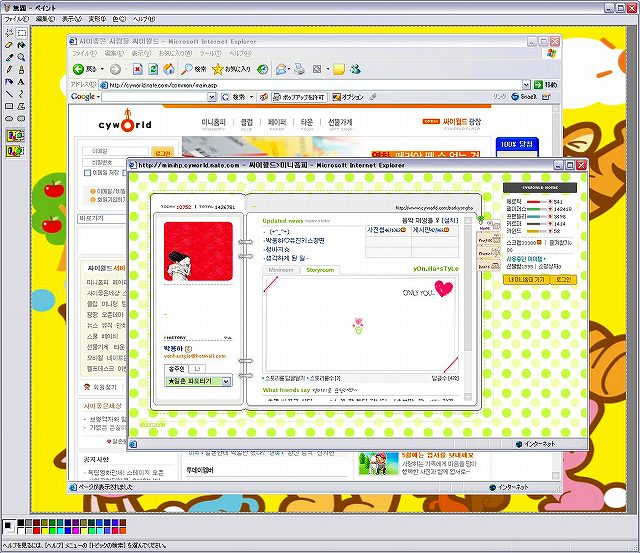The image size is (640, 553).
Task: Open the address bar dropdown in Cyworld window
Action: click(527, 85)
